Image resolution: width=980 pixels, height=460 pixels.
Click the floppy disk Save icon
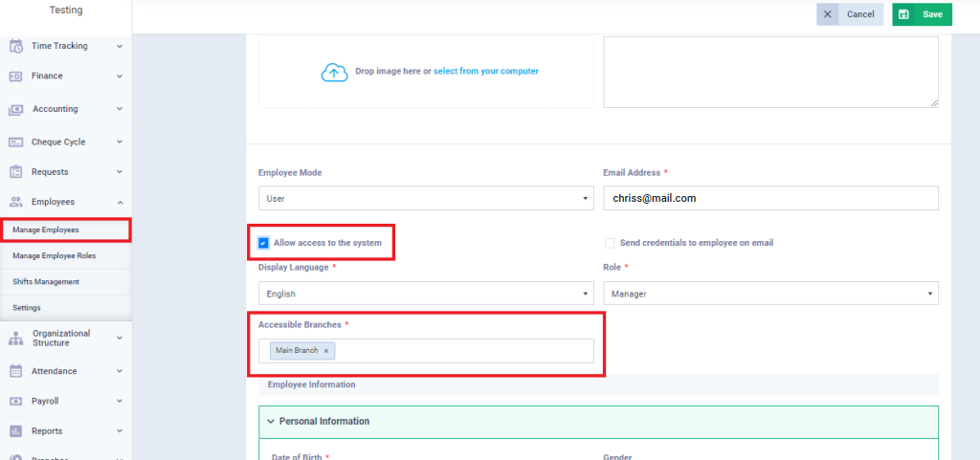(x=903, y=14)
